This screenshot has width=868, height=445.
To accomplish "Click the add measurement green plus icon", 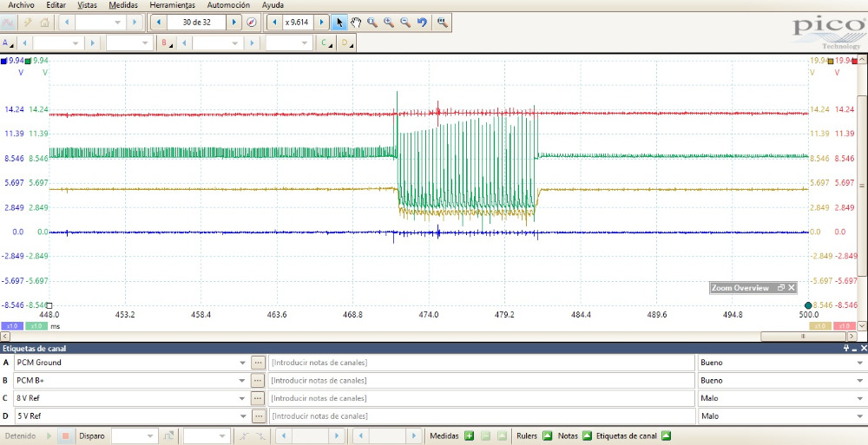I will [x=469, y=435].
